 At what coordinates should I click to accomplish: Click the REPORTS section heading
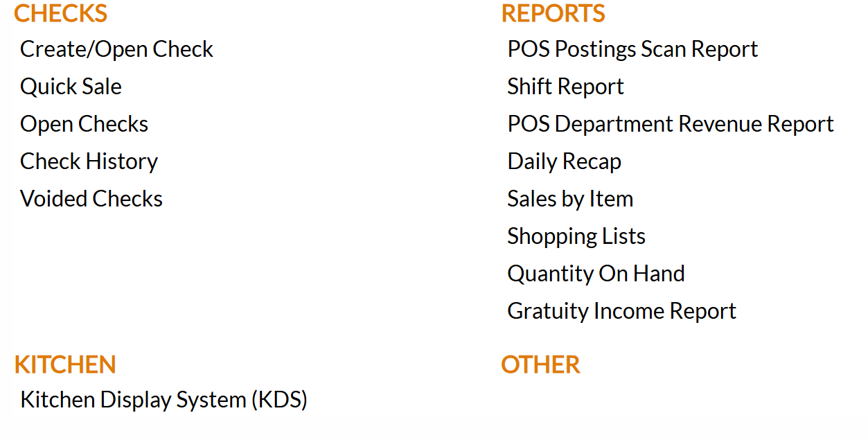click(553, 13)
